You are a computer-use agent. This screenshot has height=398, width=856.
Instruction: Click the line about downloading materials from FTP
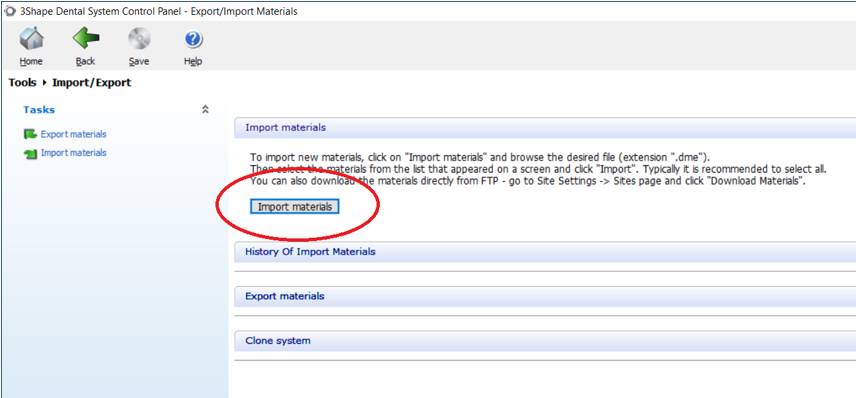tap(528, 181)
